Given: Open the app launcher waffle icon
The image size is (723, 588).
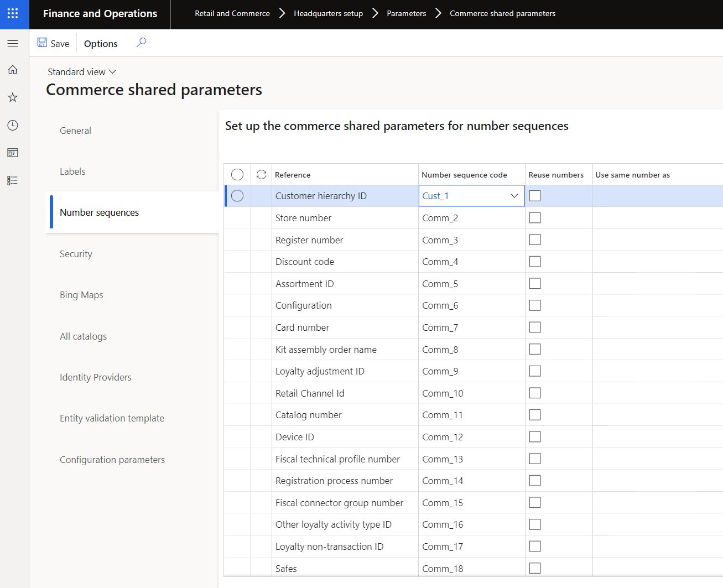Looking at the screenshot, I should pyautogui.click(x=13, y=13).
